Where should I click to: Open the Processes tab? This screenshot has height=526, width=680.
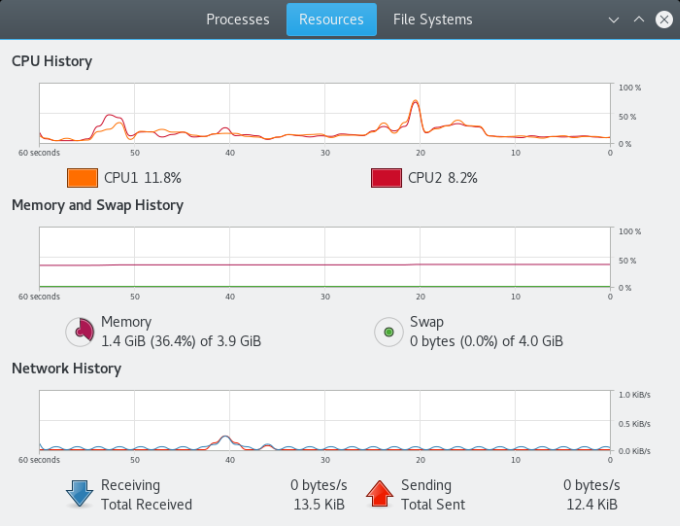tap(237, 19)
